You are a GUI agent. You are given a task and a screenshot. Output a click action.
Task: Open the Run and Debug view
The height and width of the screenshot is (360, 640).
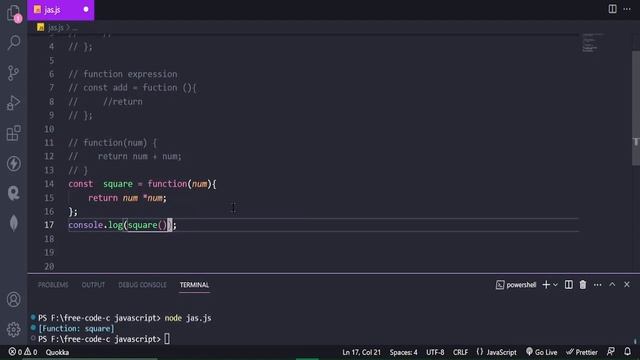13,103
